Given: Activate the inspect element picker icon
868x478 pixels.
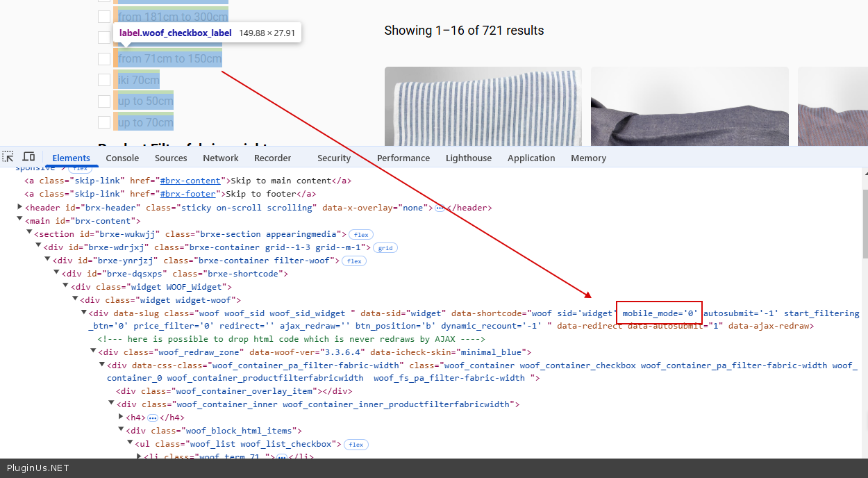Looking at the screenshot, I should pyautogui.click(x=8, y=157).
